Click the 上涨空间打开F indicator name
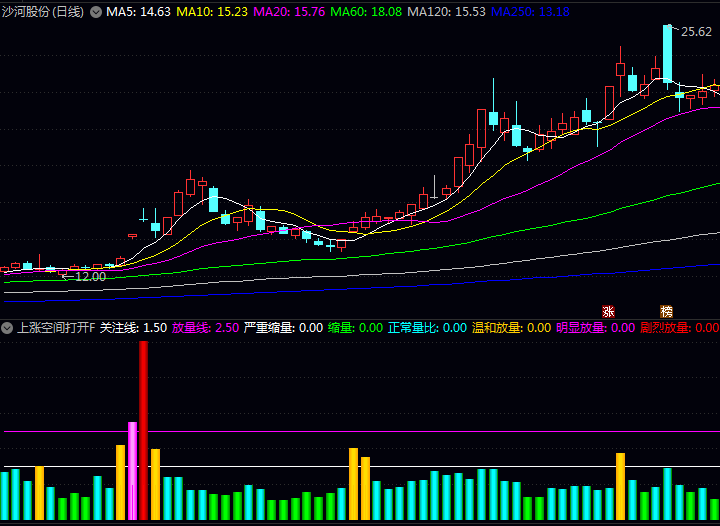 tap(56, 328)
